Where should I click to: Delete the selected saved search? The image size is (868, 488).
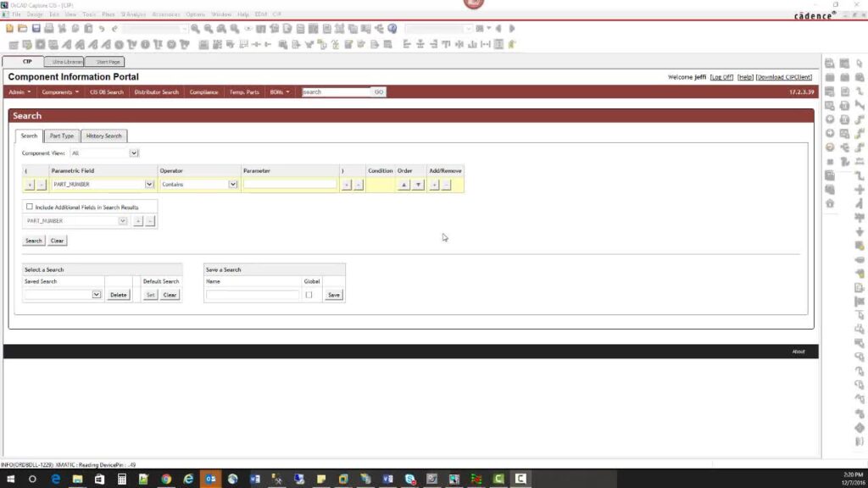119,295
